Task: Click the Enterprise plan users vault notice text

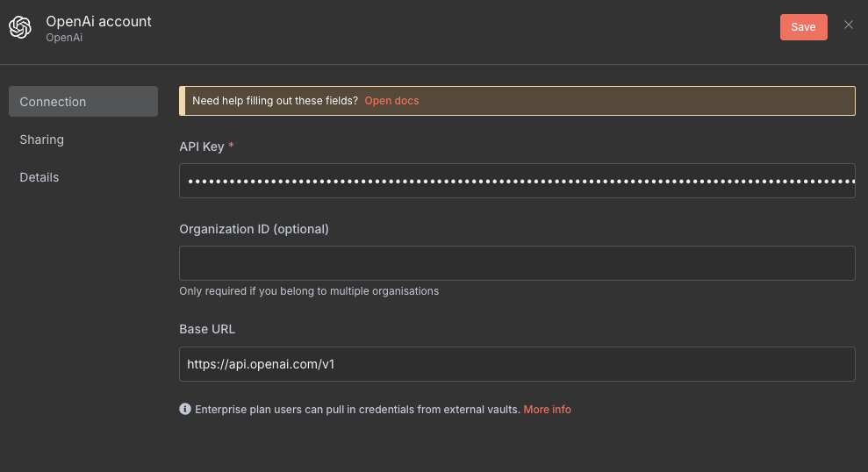Action: click(357, 410)
